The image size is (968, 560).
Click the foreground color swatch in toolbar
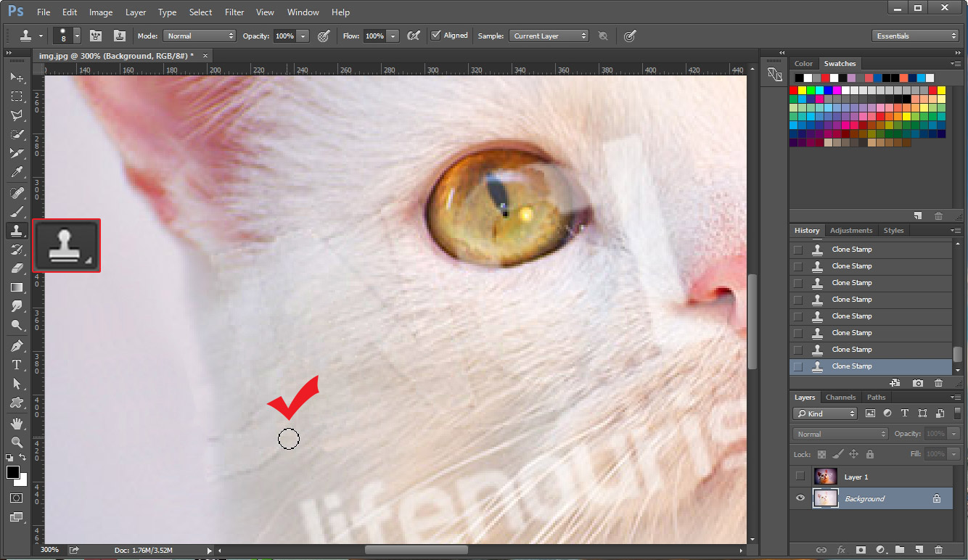click(13, 472)
